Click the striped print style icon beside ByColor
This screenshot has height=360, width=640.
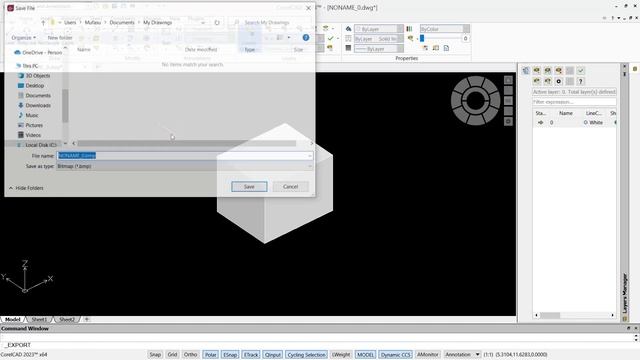click(409, 29)
